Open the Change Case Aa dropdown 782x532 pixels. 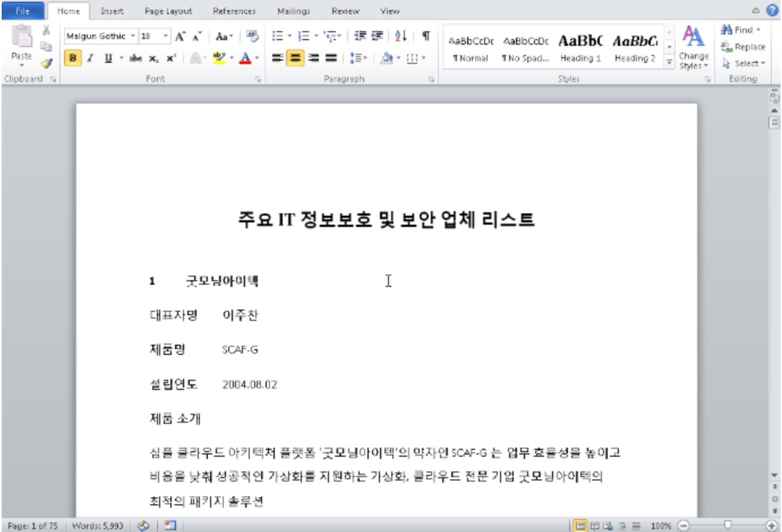tap(224, 36)
